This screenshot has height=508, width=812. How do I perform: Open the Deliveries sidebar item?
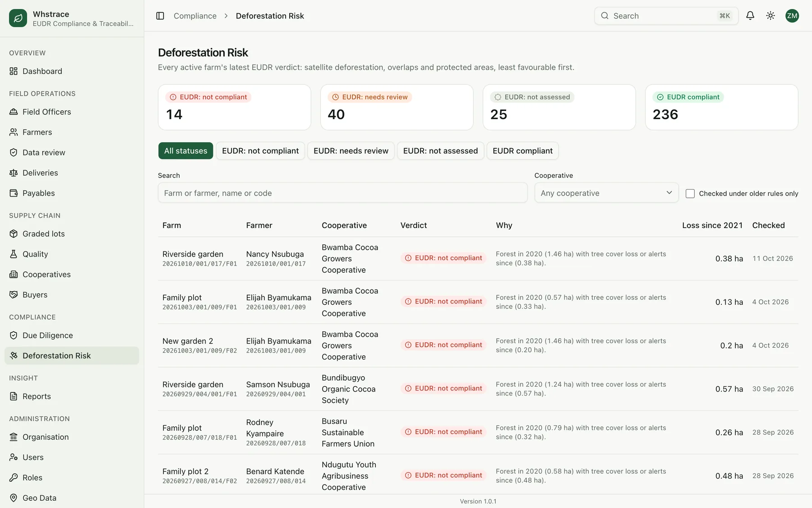coord(72,173)
